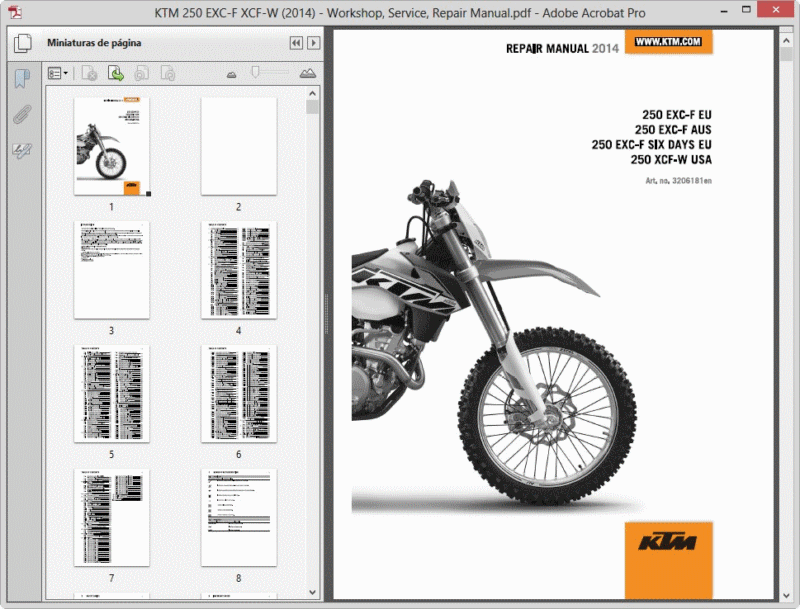Click the panel splitter grip handle

(327, 314)
